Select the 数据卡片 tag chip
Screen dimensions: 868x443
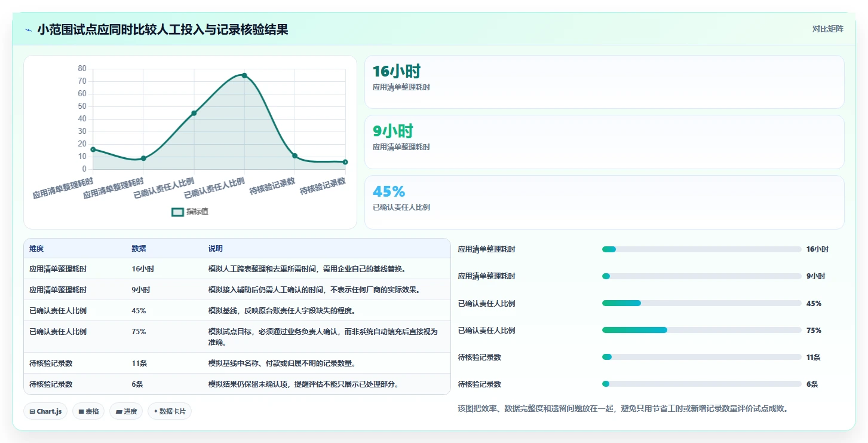(x=170, y=411)
